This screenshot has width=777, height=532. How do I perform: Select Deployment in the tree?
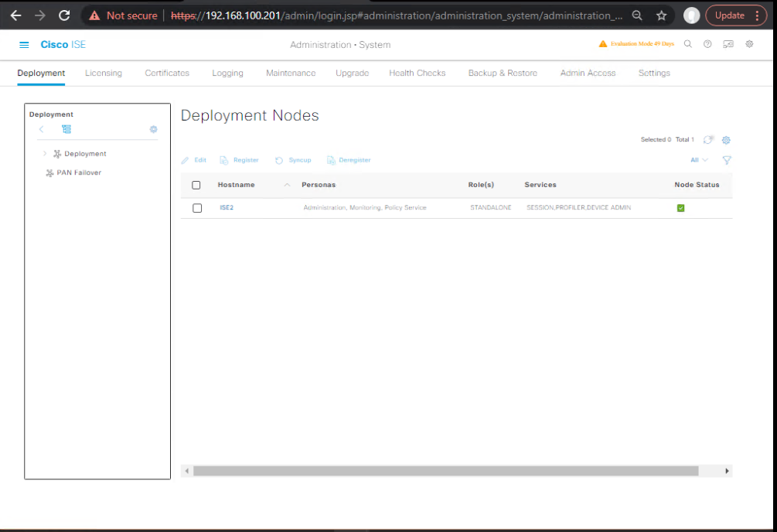pos(85,154)
